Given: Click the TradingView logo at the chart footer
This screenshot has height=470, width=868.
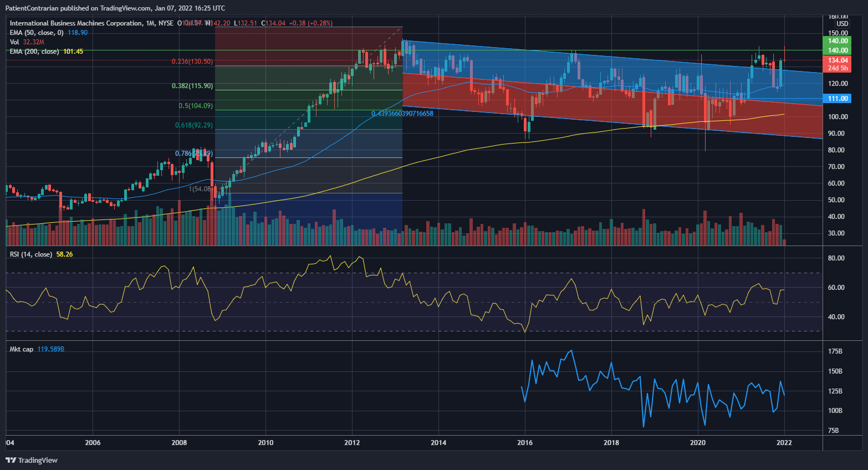Looking at the screenshot, I should (32, 460).
